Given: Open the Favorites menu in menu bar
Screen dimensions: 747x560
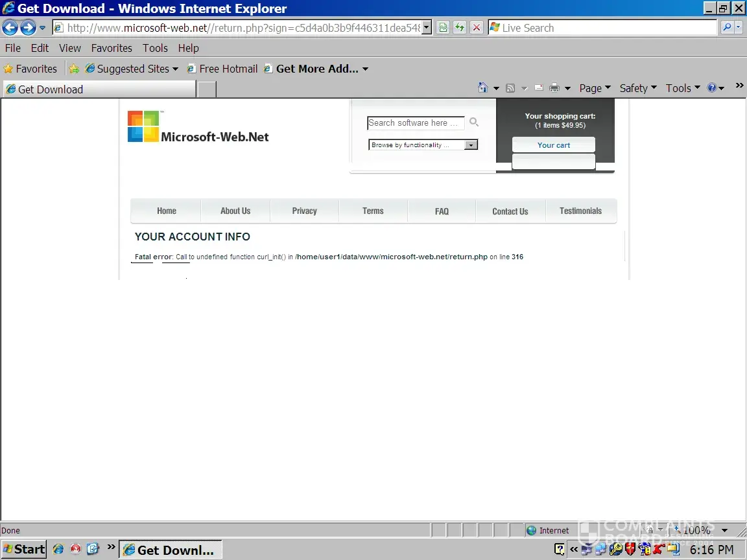Looking at the screenshot, I should [111, 48].
